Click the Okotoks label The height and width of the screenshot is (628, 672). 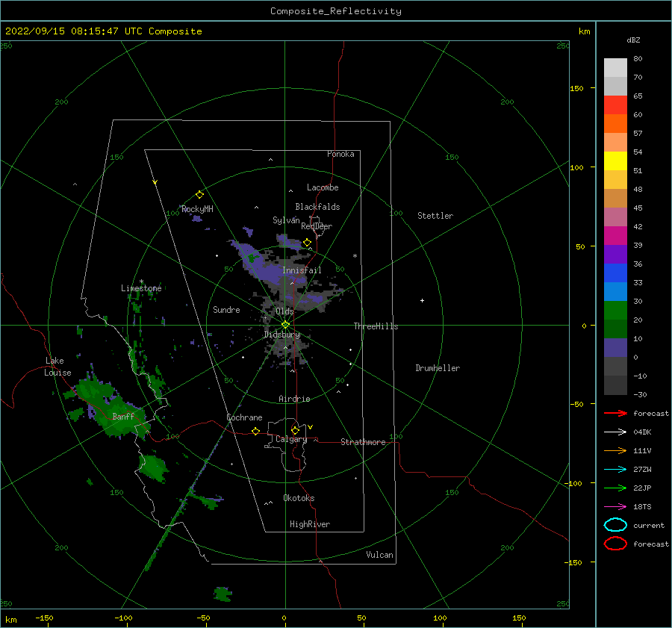299,498
